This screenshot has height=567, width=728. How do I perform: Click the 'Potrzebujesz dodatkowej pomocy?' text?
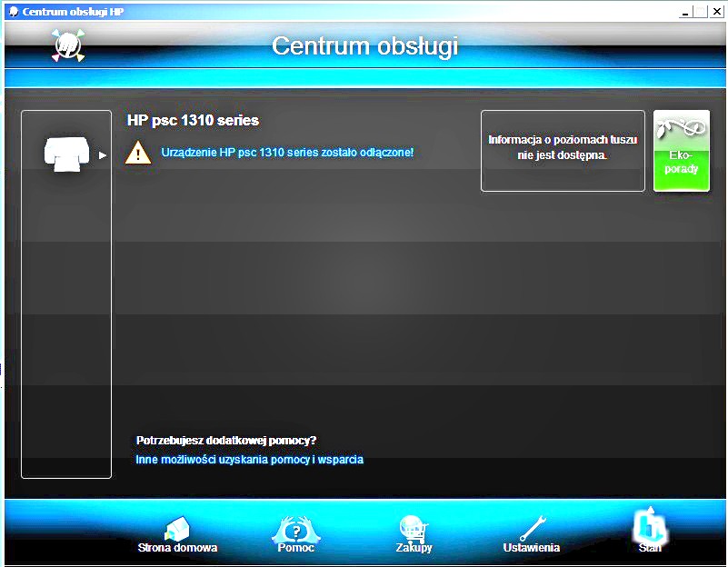point(226,441)
